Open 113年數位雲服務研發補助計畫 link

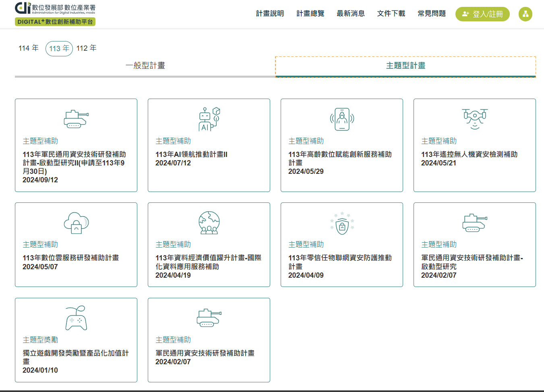71,258
